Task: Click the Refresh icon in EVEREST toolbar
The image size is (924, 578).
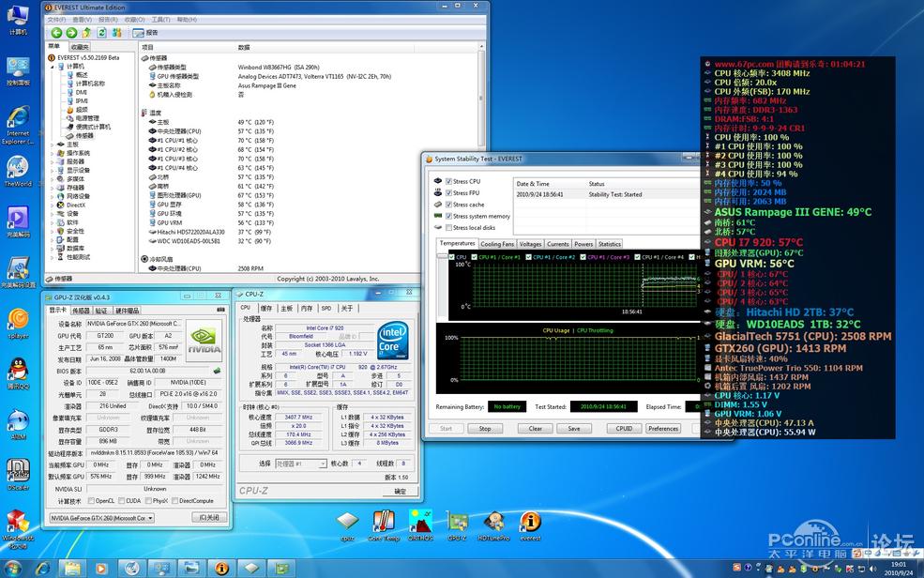Action: (x=101, y=33)
